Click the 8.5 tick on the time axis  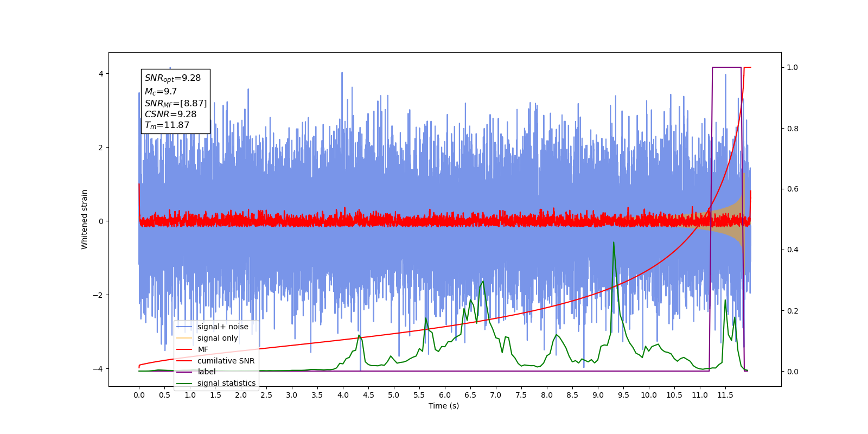point(572,395)
